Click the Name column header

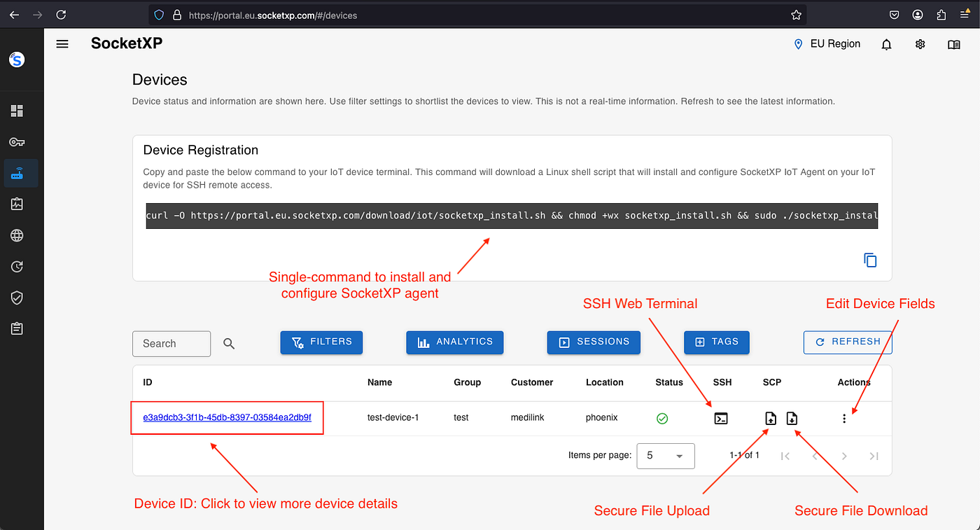click(x=379, y=382)
